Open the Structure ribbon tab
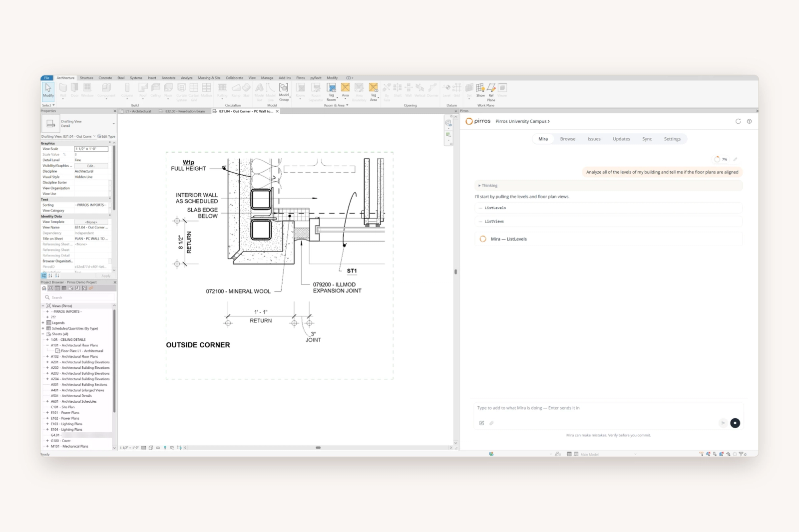This screenshot has width=799, height=532. pyautogui.click(x=86, y=78)
